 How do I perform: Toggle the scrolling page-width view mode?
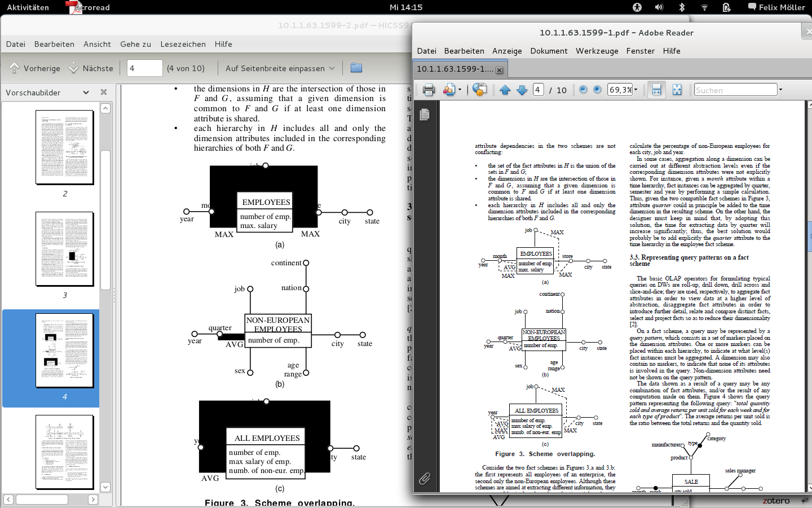point(656,90)
